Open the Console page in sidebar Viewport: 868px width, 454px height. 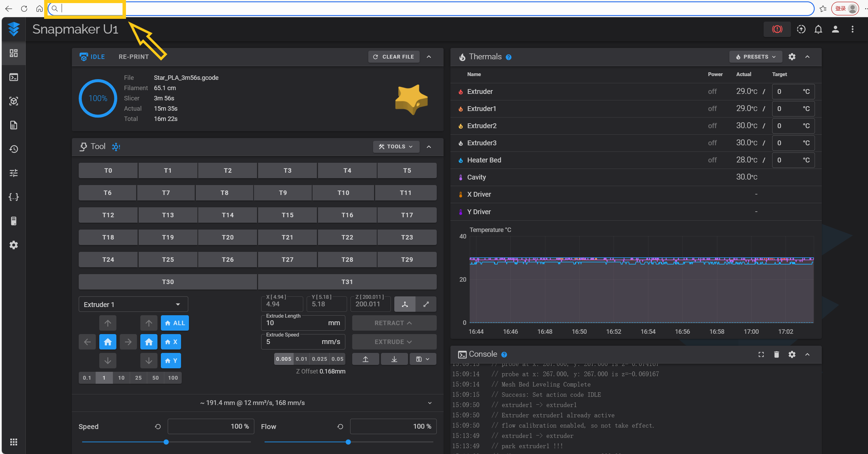(14, 77)
